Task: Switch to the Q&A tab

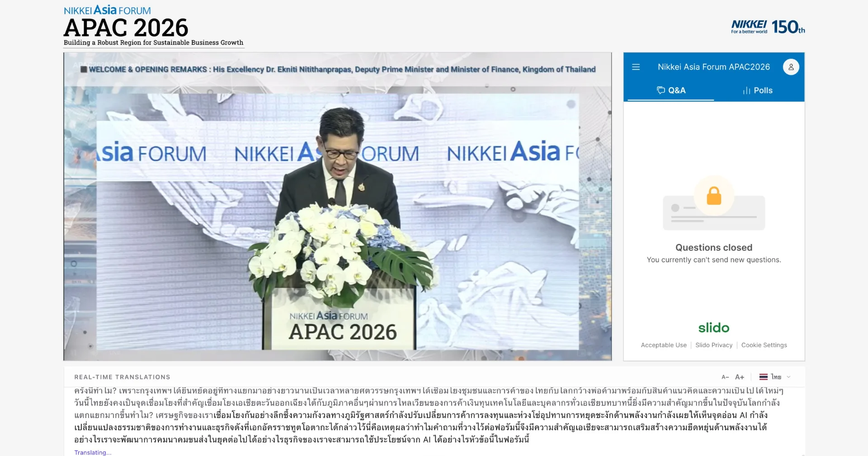Action: (671, 90)
